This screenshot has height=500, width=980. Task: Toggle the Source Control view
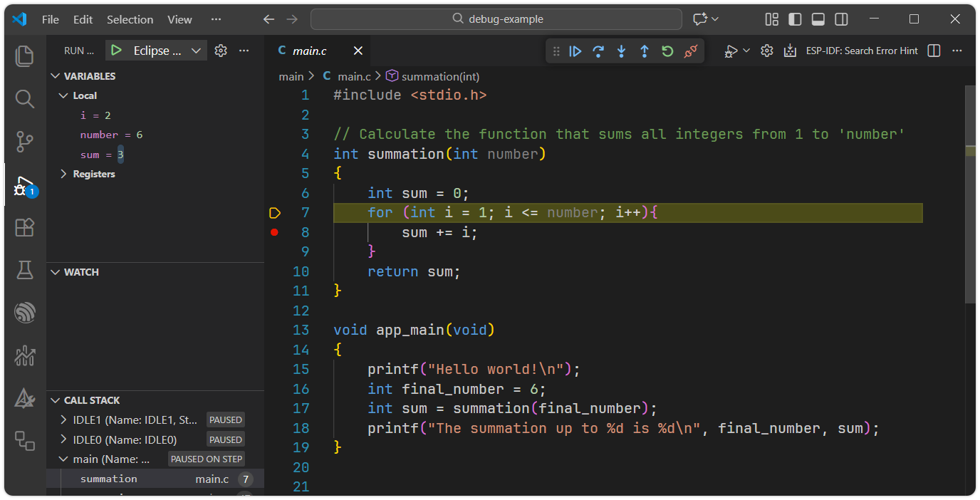tap(24, 142)
